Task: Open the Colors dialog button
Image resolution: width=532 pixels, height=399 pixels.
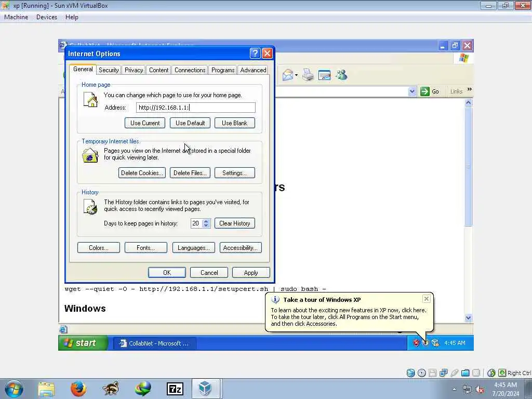Action: pos(98,248)
